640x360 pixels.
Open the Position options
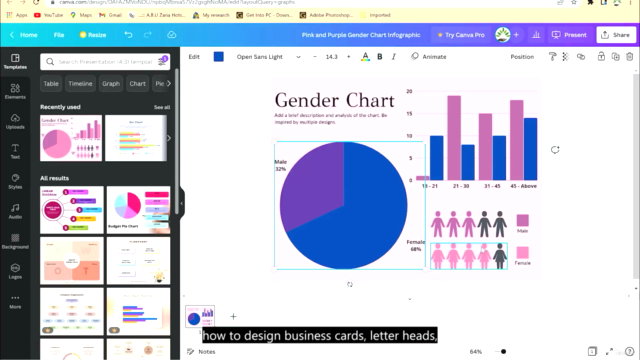[522, 57]
